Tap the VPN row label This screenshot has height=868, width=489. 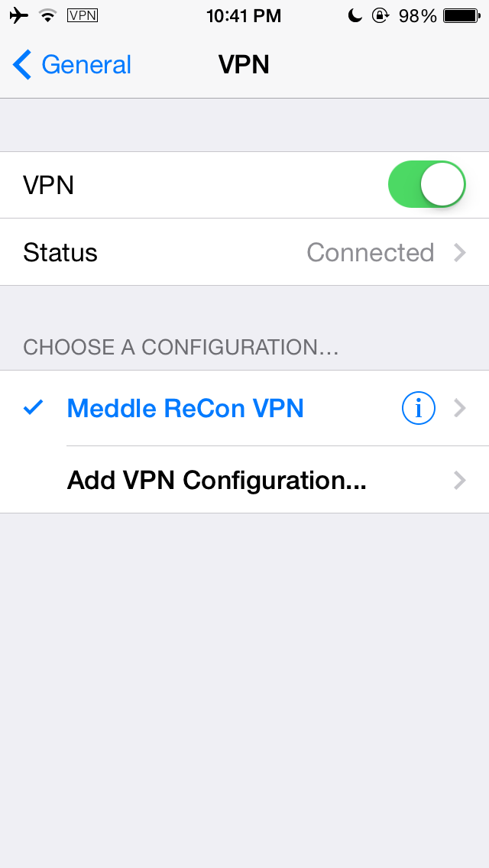click(49, 185)
